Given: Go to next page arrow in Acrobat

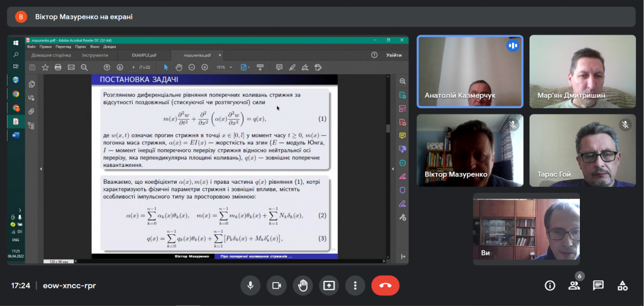Looking at the screenshot, I should [119, 67].
